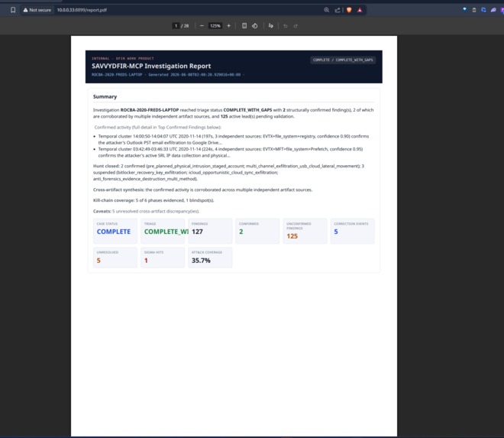This screenshot has height=438, width=504.
Task: Click Unconfirmed Findings 125 card
Action: pos(305,231)
